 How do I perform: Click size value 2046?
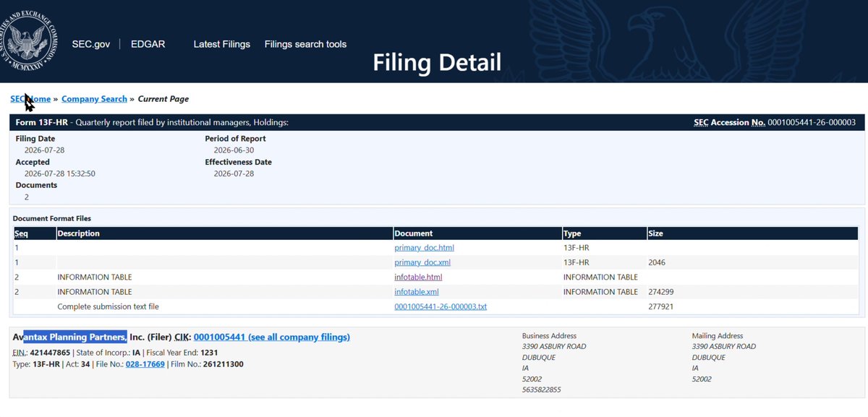657,262
